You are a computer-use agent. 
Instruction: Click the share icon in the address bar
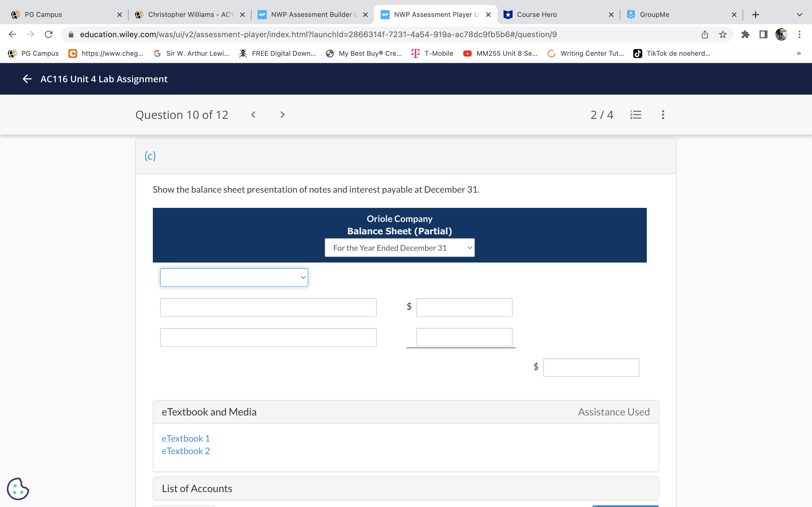704,34
